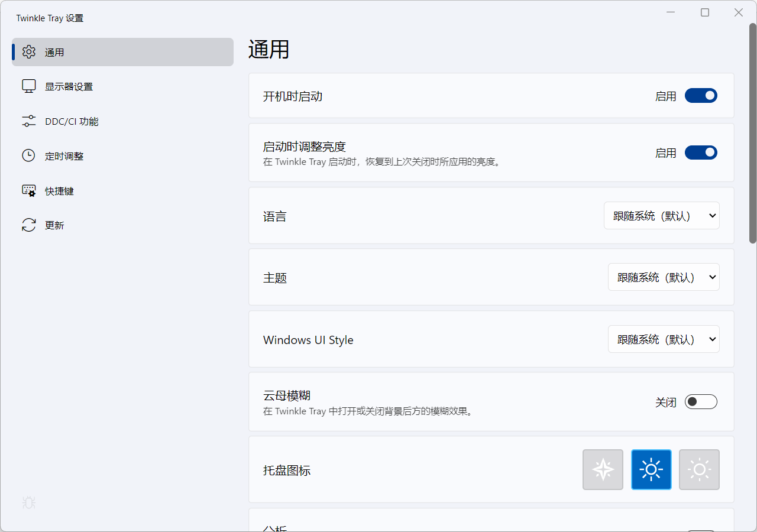
Task: Click the 托盘图标 label
Action: tap(287, 471)
